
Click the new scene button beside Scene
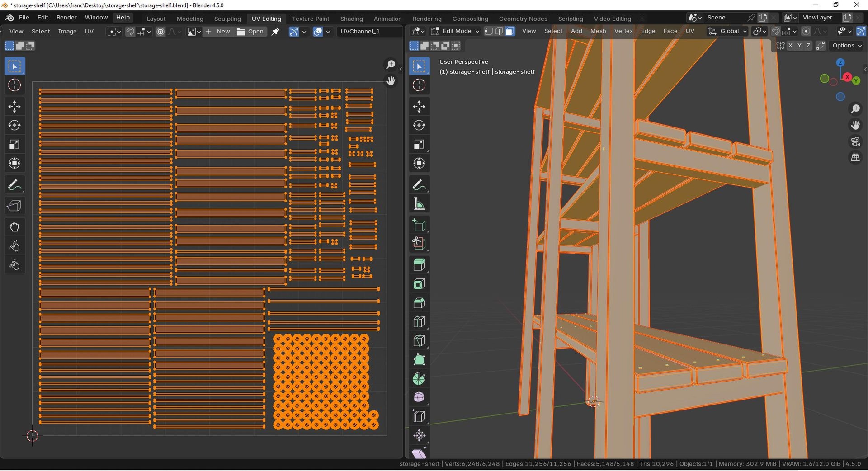pyautogui.click(x=763, y=18)
